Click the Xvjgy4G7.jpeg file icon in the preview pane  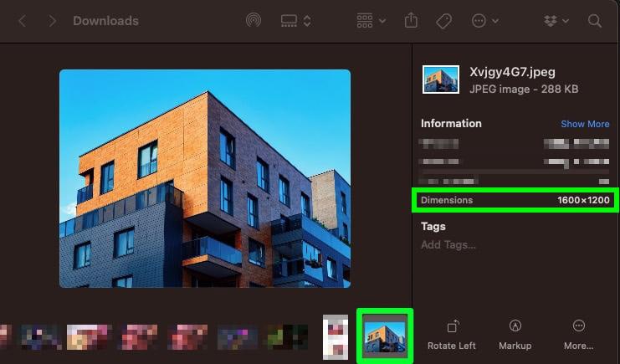click(x=441, y=81)
